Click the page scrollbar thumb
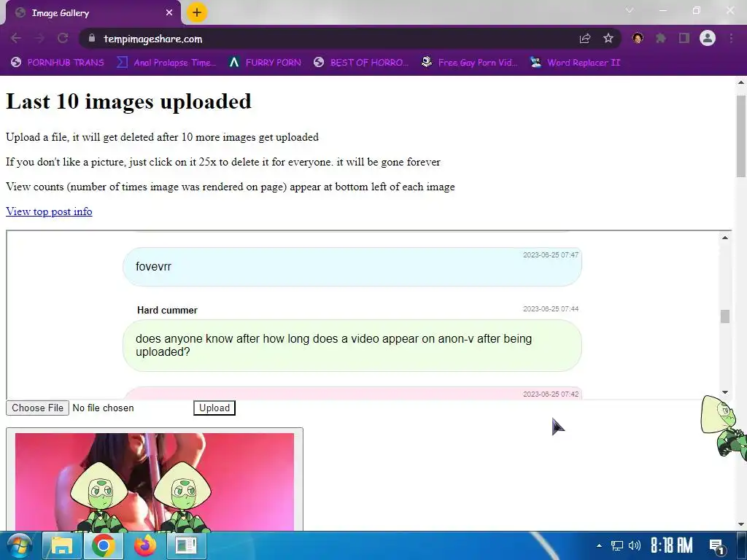Screen dimensions: 747x560 coord(741,136)
